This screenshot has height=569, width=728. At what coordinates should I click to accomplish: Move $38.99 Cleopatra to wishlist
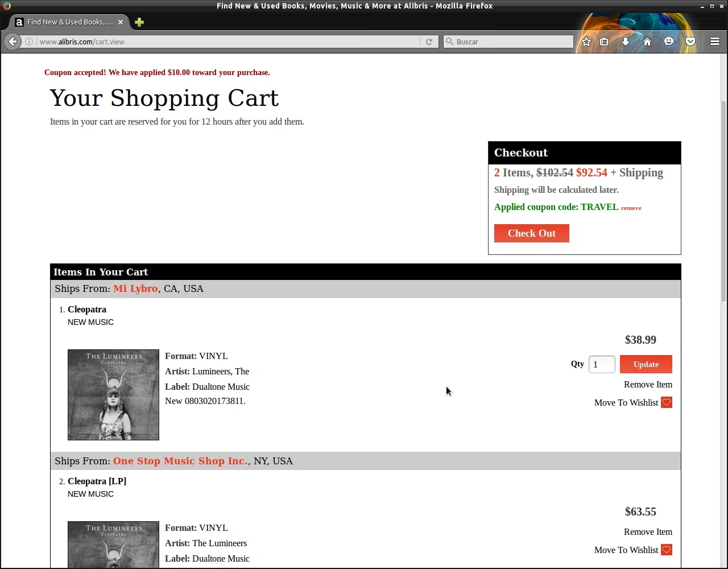[626, 403]
